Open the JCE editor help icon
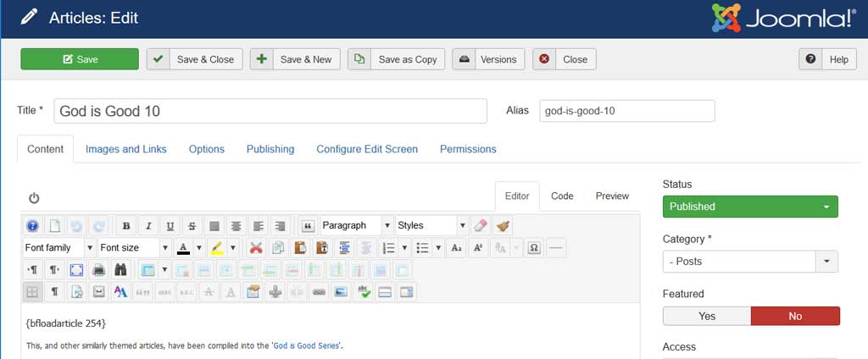868x359 pixels. point(33,226)
